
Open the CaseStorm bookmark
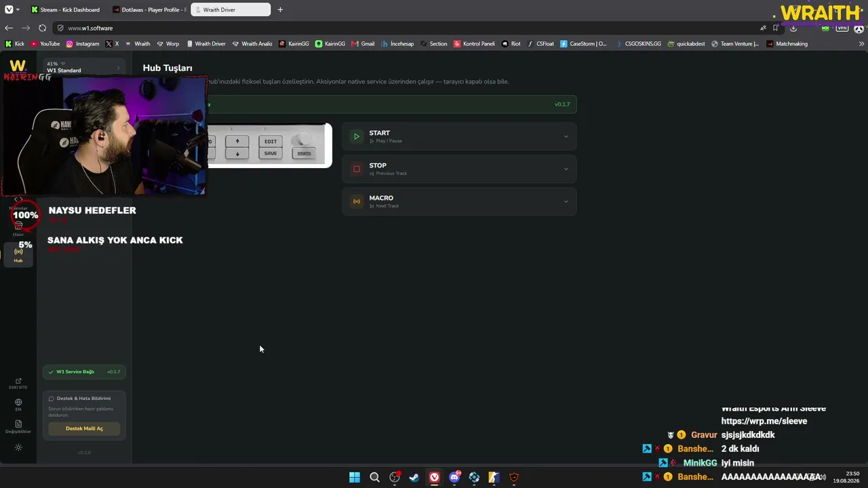(x=584, y=44)
